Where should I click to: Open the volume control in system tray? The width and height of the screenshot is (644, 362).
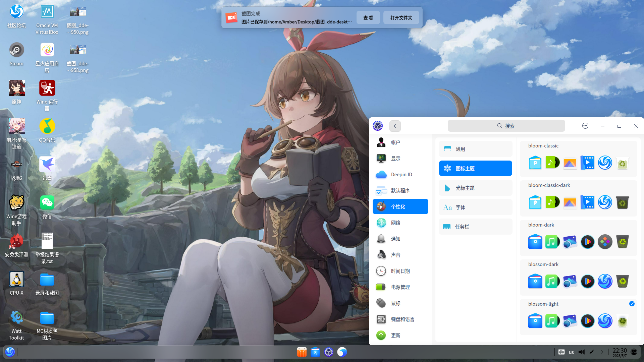581,352
